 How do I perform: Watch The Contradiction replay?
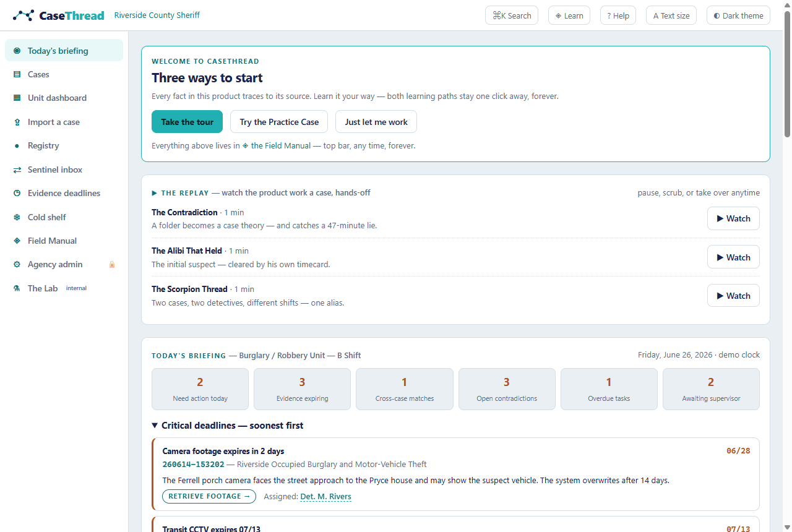point(733,218)
